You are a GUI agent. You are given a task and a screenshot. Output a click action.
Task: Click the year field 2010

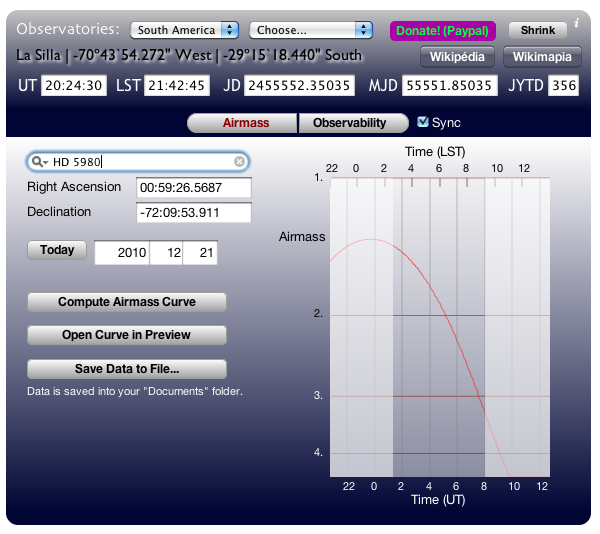tap(122, 252)
